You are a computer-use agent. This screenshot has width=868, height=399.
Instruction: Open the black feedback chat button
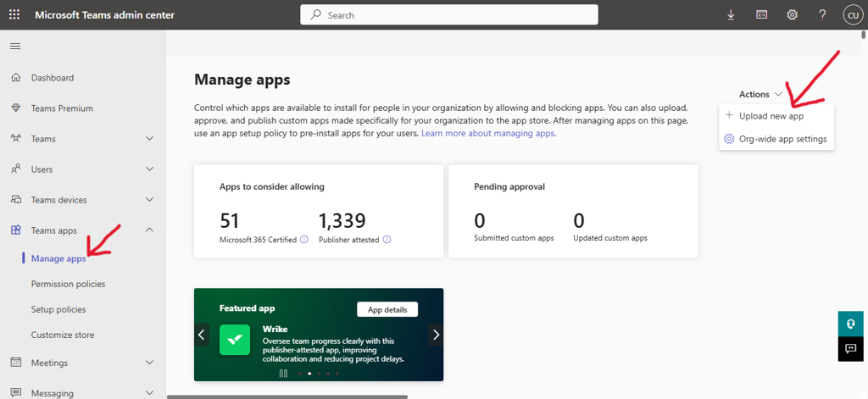click(851, 349)
